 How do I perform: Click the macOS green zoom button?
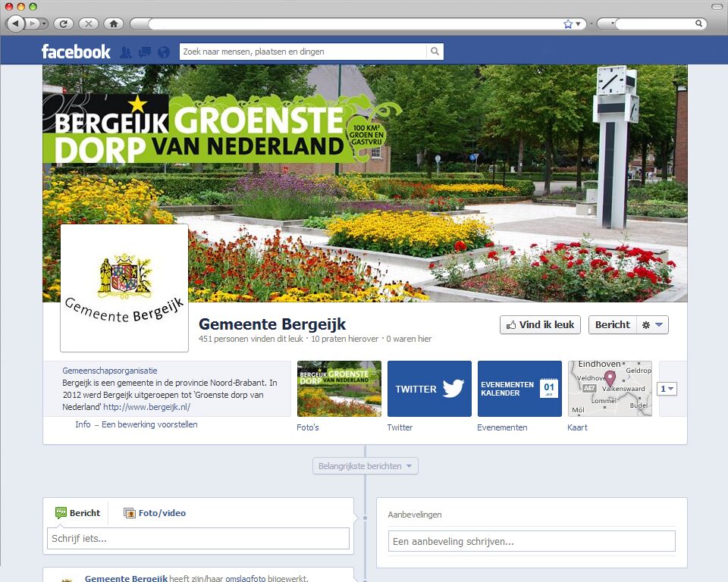pyautogui.click(x=33, y=7)
